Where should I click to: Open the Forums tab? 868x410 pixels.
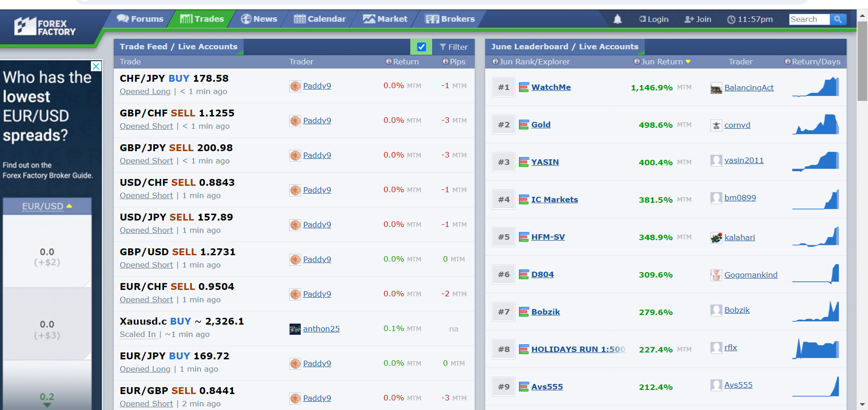(x=140, y=19)
